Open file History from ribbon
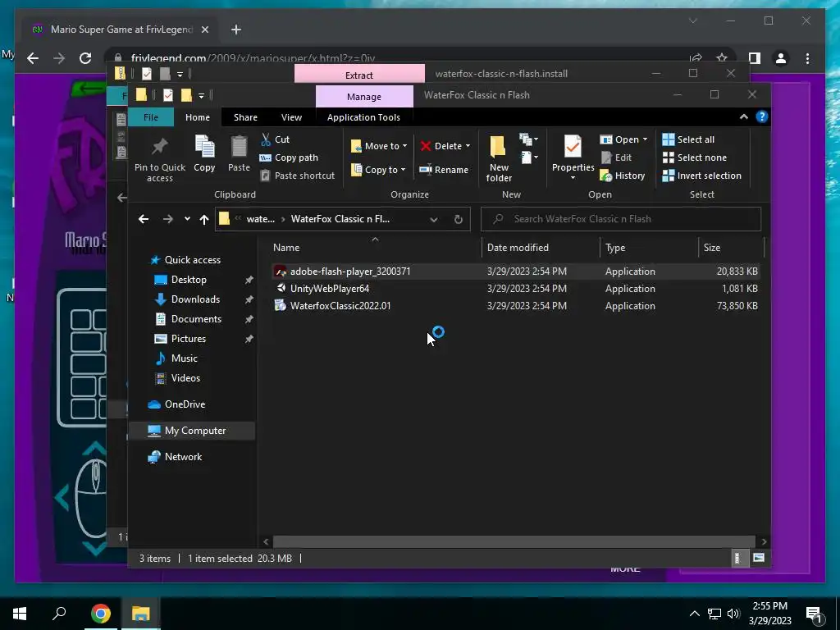This screenshot has height=630, width=840. pyautogui.click(x=622, y=176)
